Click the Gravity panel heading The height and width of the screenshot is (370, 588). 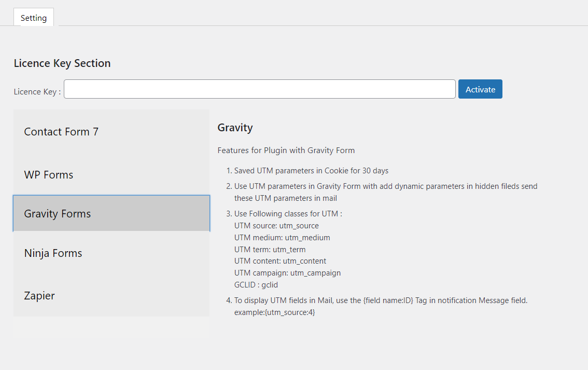pos(235,127)
